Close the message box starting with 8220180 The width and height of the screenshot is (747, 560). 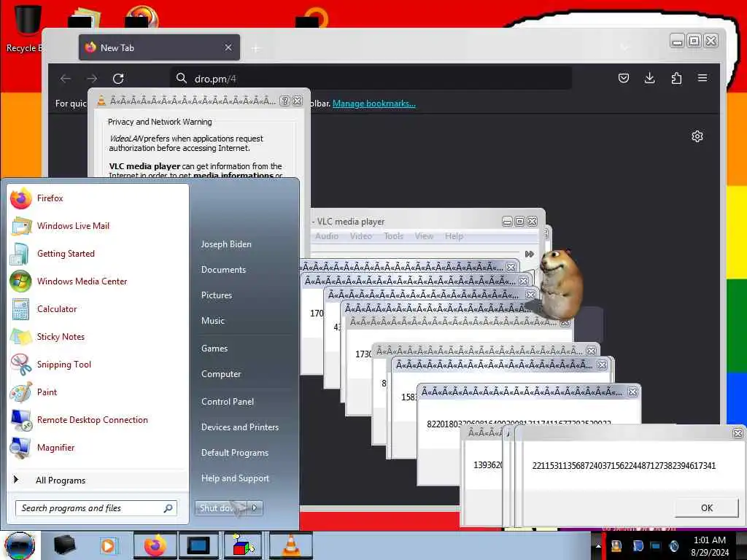[632, 392]
